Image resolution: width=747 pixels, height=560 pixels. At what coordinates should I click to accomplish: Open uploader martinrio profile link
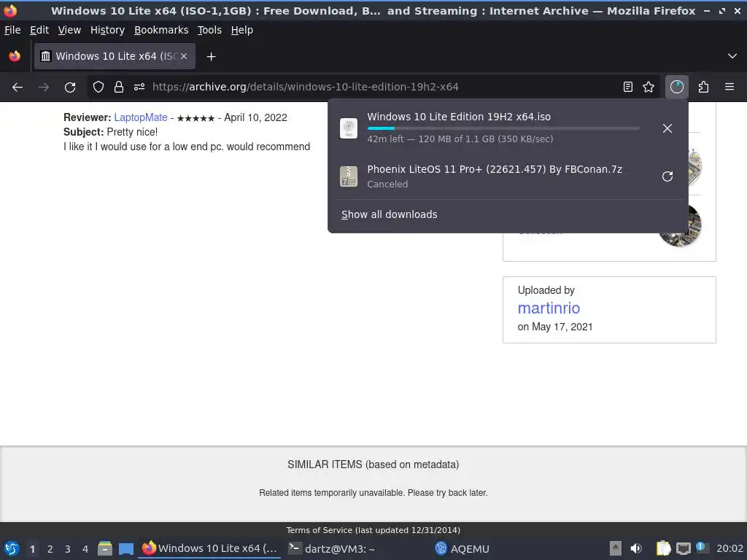(x=549, y=308)
